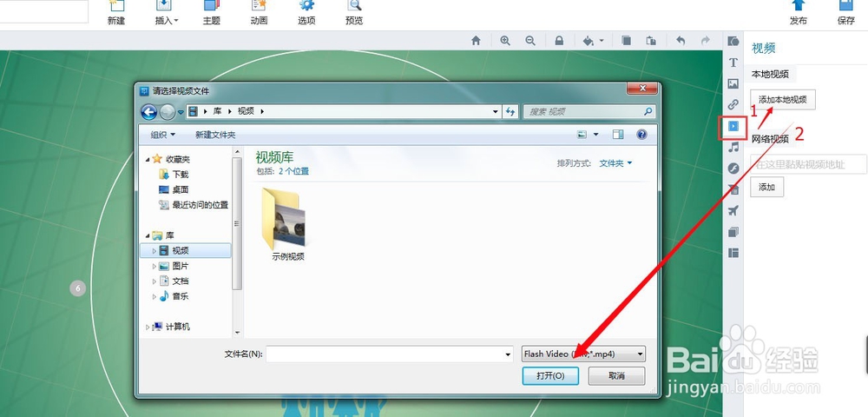Select the hyperlink tool in sidebar
868x417 pixels.
733,104
